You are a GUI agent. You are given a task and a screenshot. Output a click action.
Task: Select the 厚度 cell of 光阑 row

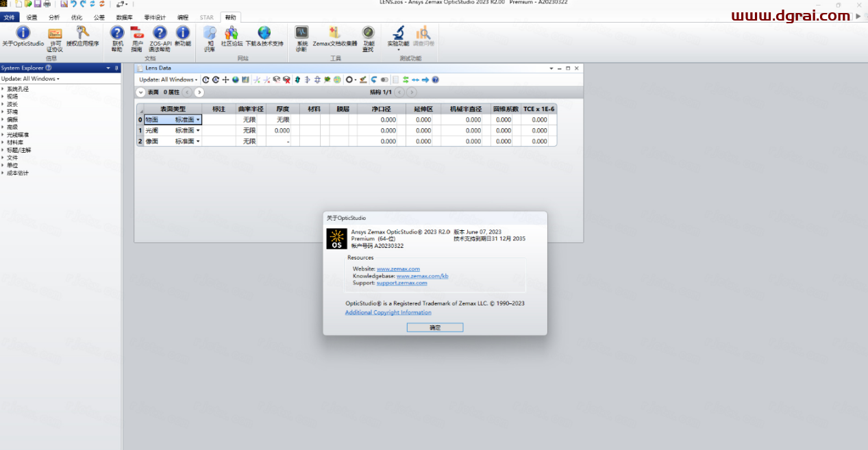[282, 130]
